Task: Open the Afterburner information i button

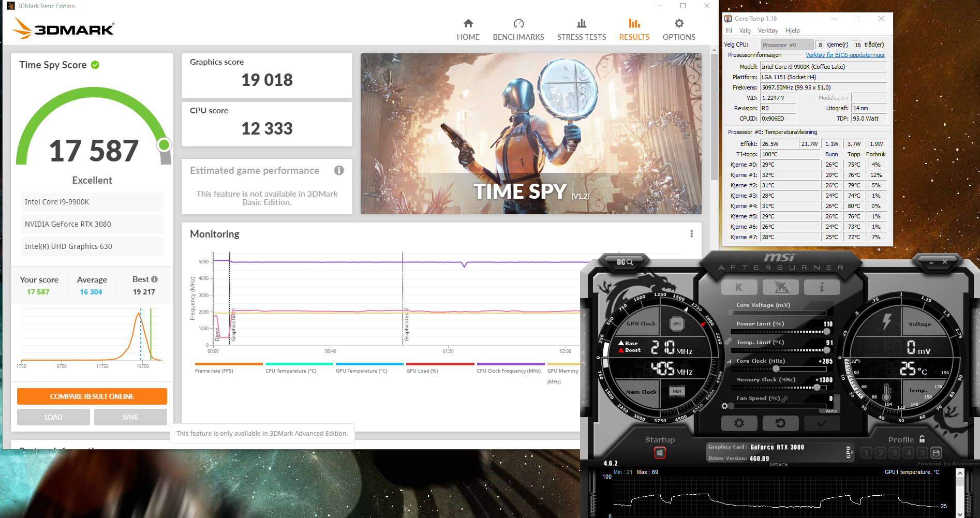Action: [822, 287]
